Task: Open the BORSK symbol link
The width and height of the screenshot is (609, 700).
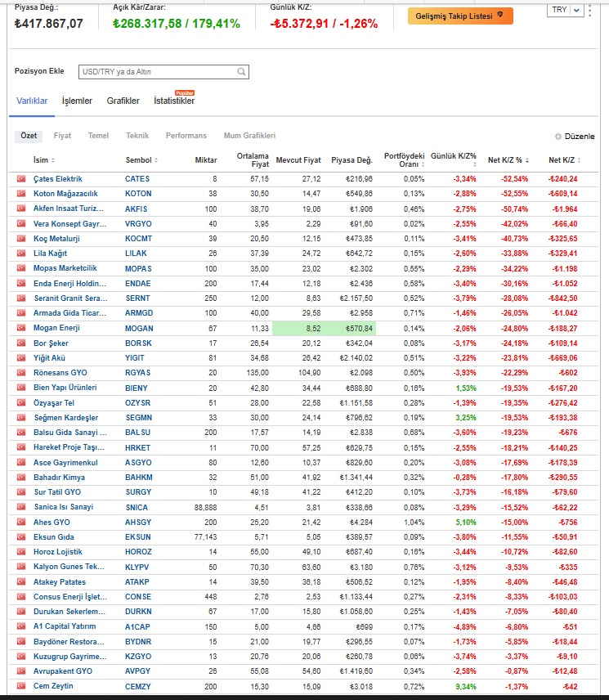Action: [x=138, y=343]
